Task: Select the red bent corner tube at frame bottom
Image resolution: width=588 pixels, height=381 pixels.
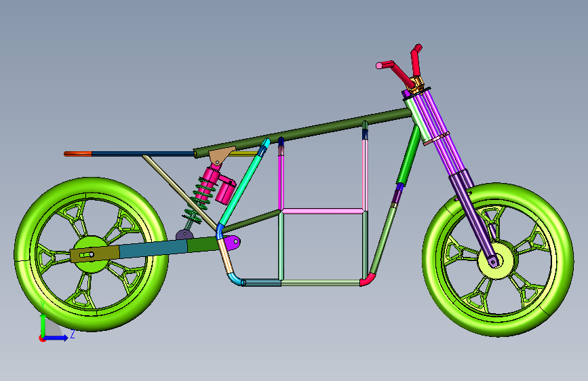Action: [368, 280]
